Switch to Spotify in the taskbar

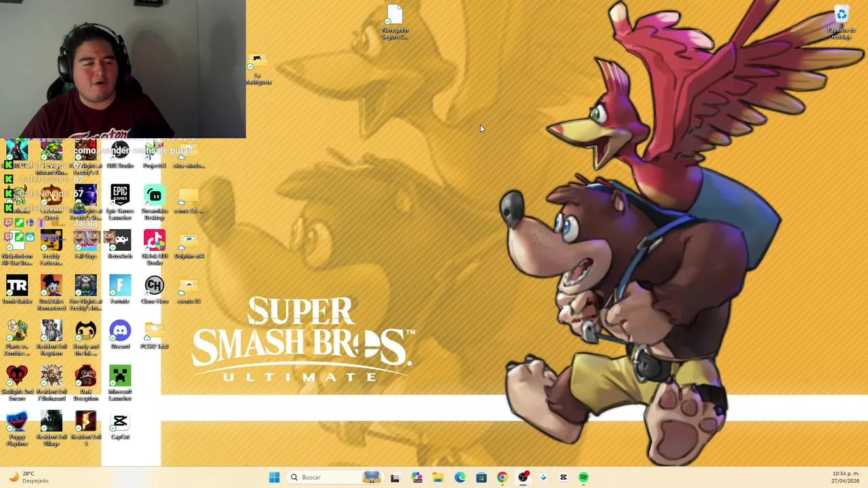pos(583,477)
